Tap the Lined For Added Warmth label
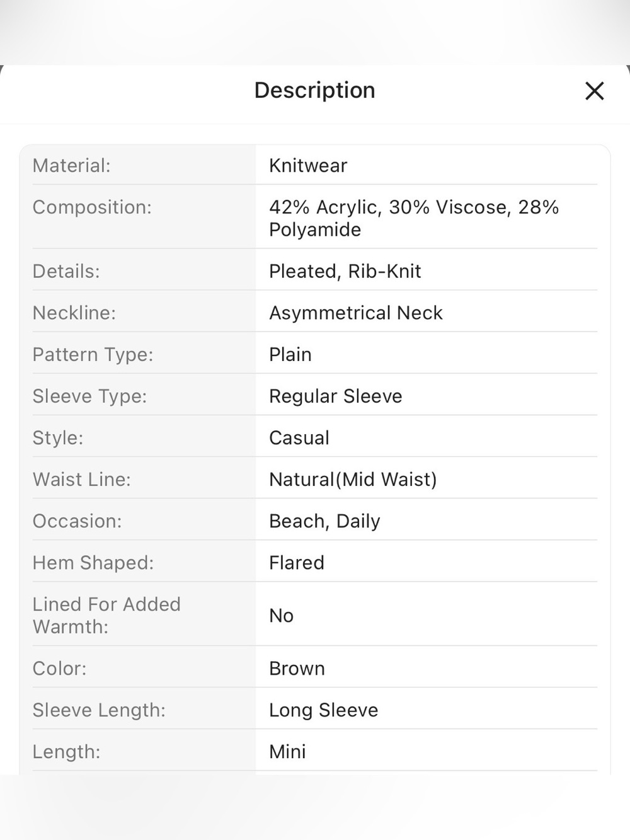Viewport: 630px width, 840px height. 106,615
